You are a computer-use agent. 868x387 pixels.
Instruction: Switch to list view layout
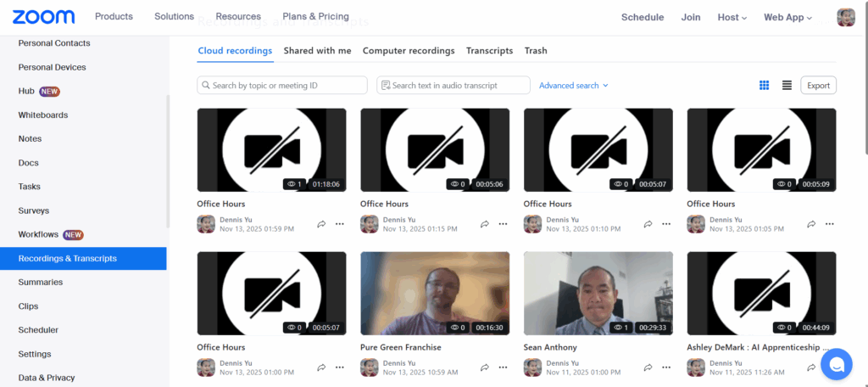pos(787,86)
